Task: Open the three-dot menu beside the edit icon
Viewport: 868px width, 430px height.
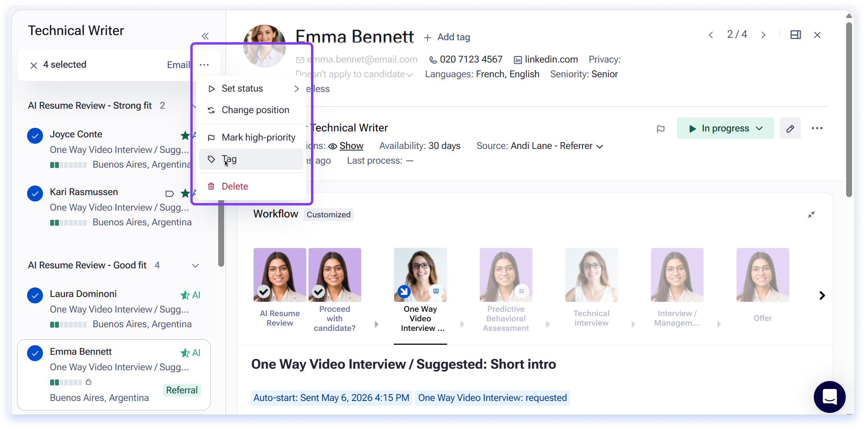Action: coord(817,128)
